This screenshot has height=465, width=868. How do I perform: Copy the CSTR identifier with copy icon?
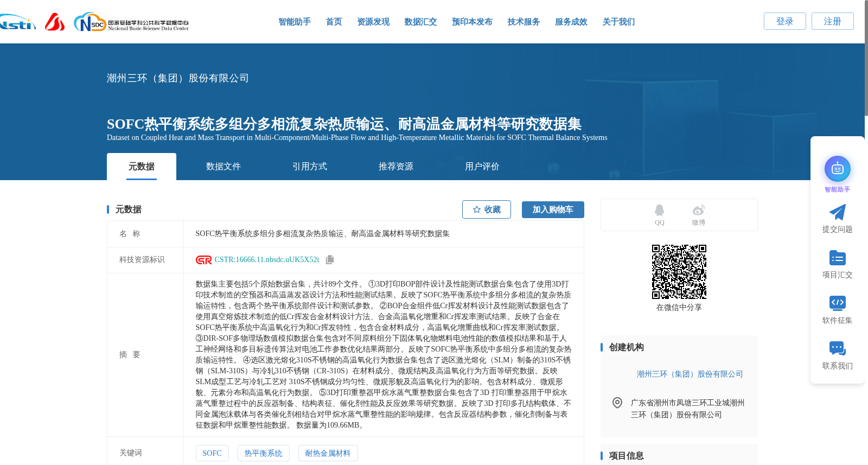pos(330,260)
